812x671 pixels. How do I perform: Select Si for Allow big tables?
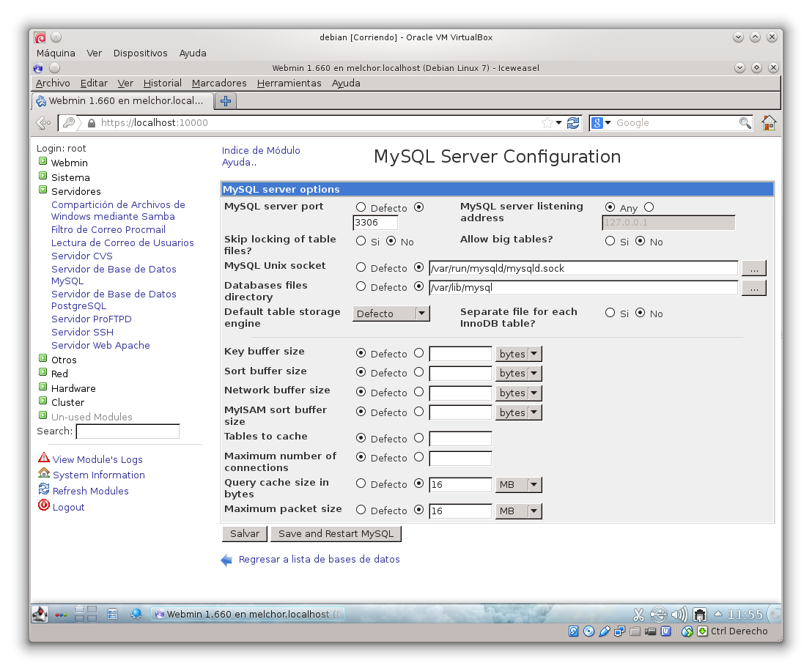tap(610, 241)
